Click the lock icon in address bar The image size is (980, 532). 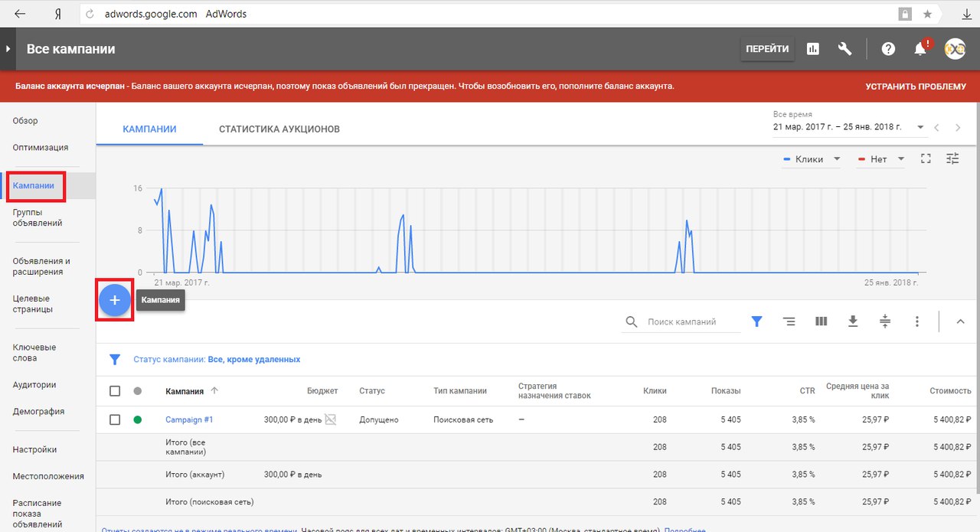(x=906, y=14)
